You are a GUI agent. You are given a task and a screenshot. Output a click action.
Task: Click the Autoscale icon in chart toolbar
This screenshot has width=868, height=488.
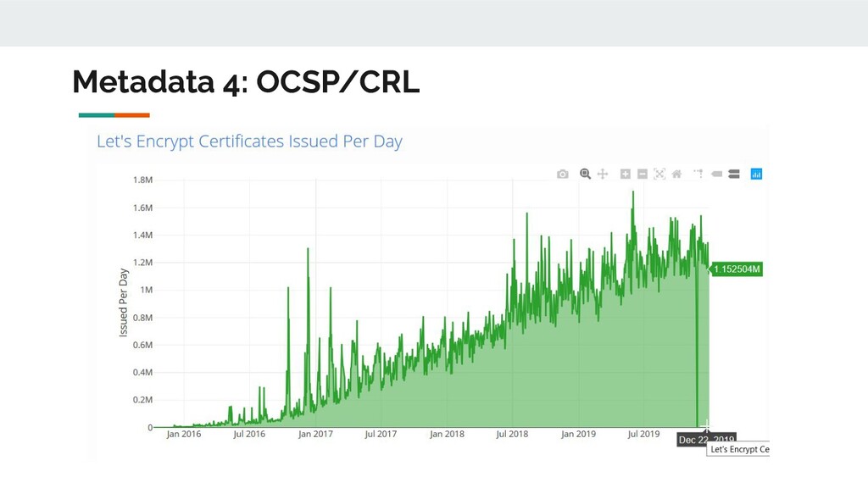659,175
